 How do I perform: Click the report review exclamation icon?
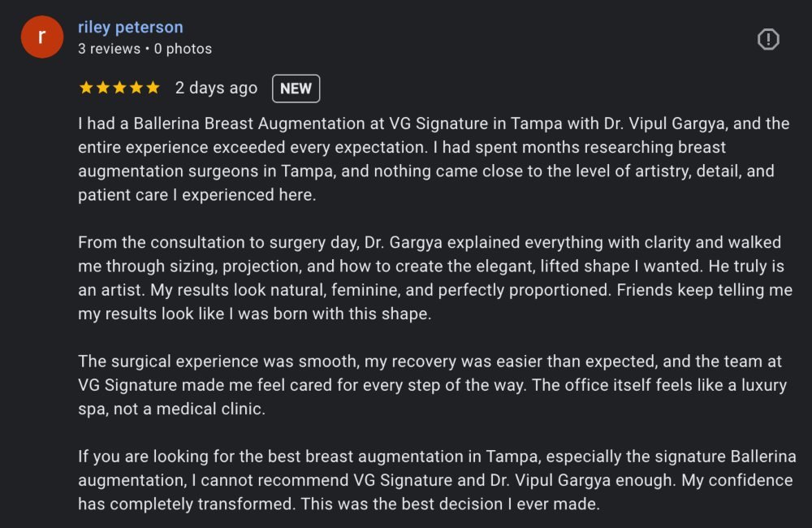point(767,39)
